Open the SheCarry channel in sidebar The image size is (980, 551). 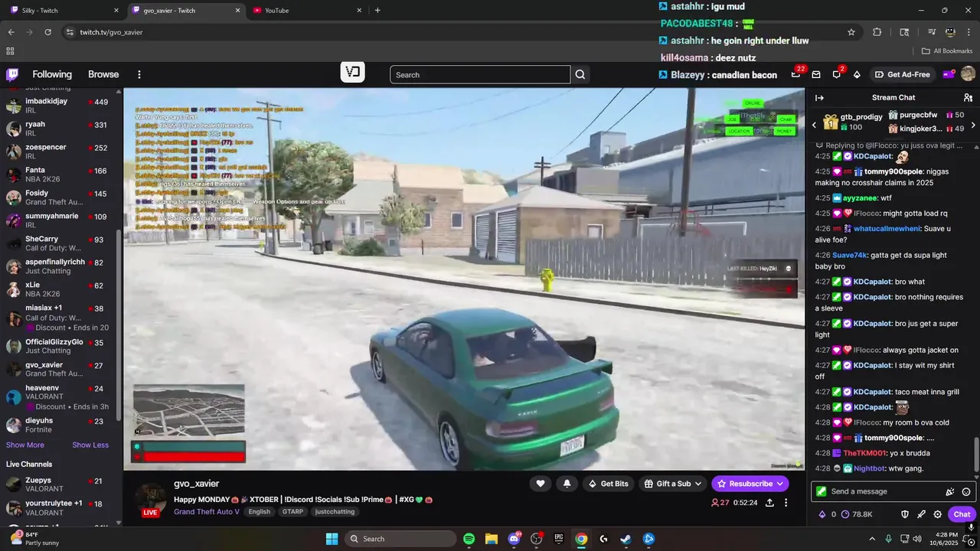pyautogui.click(x=60, y=243)
